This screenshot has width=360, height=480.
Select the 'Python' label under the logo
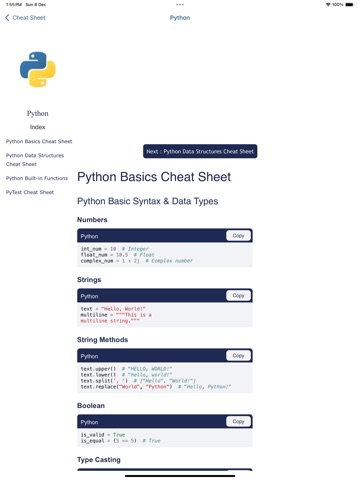[38, 114]
